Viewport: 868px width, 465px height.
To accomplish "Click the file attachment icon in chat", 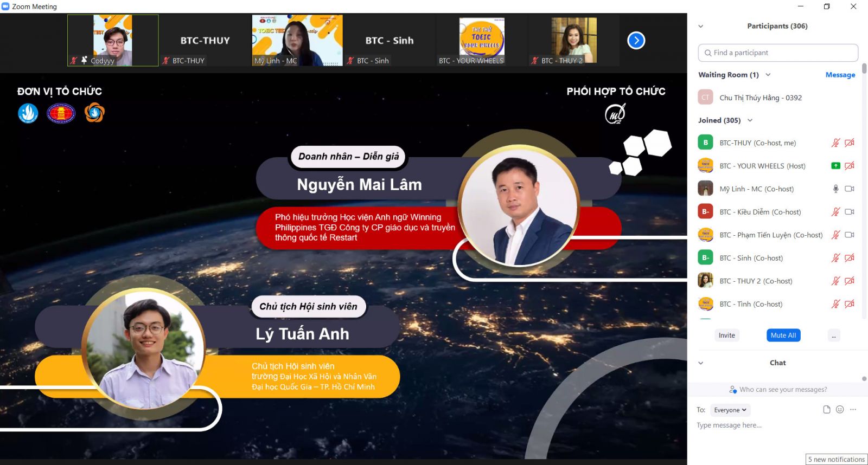I will pyautogui.click(x=826, y=410).
